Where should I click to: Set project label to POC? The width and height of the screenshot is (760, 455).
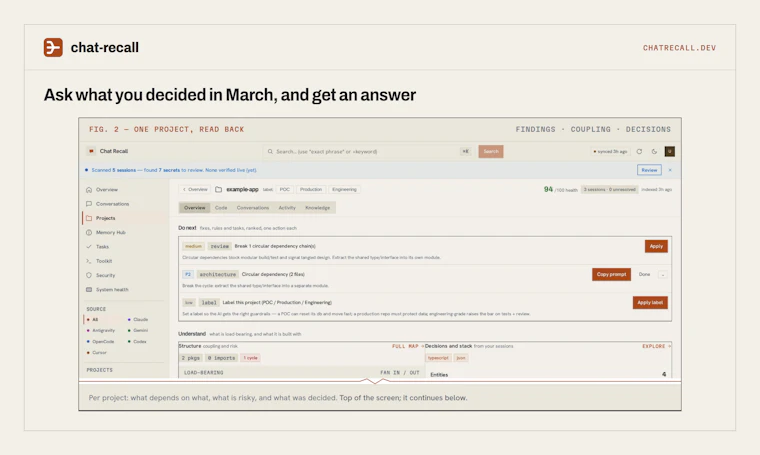285,189
